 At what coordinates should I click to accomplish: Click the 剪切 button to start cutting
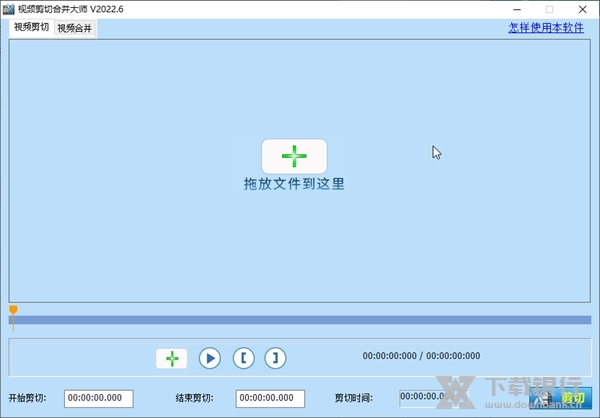tap(560, 398)
